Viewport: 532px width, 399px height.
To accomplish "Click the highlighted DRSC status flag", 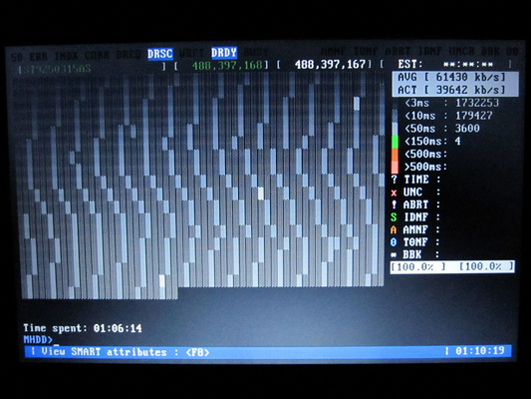I will click(160, 54).
